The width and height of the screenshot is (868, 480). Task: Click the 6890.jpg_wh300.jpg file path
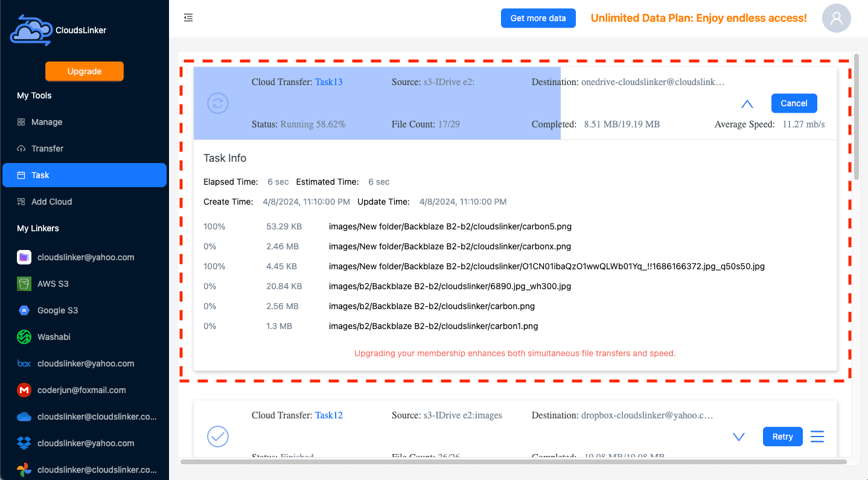pyautogui.click(x=450, y=286)
